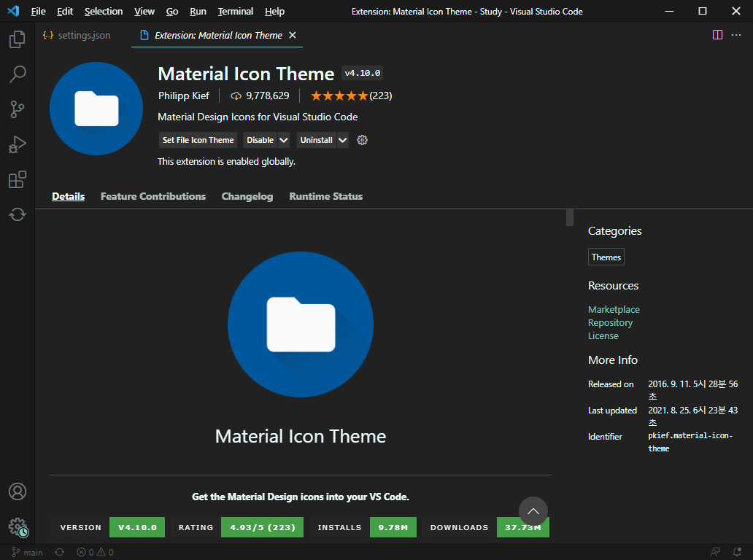
Task: Switch to Runtime Status tab
Action: point(325,196)
